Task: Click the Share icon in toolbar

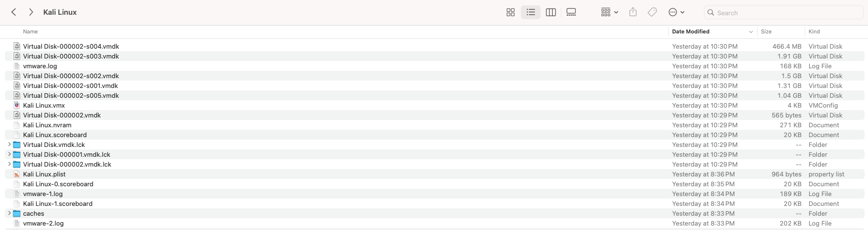Action: (633, 12)
